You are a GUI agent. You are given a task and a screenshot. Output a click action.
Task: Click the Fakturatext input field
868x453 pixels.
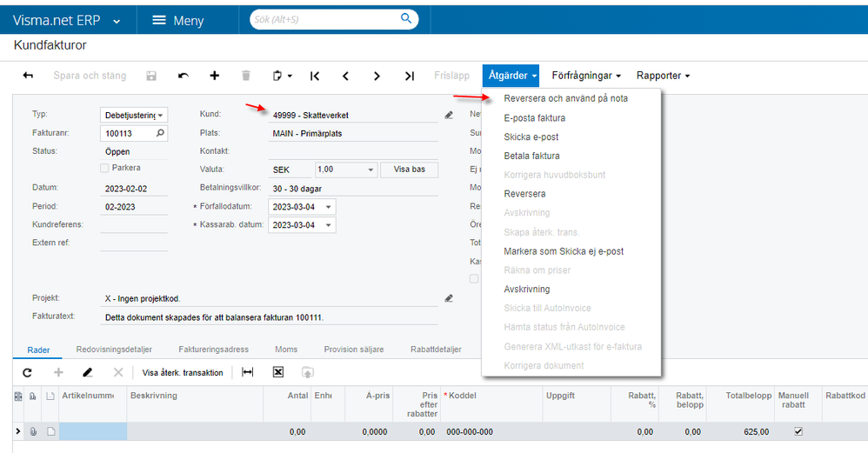click(269, 317)
